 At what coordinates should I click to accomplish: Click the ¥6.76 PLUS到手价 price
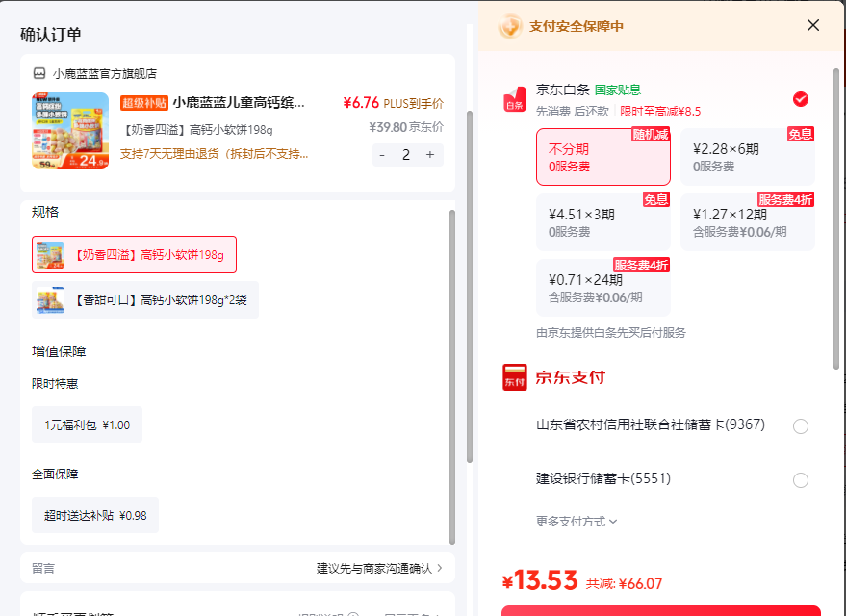point(394,102)
